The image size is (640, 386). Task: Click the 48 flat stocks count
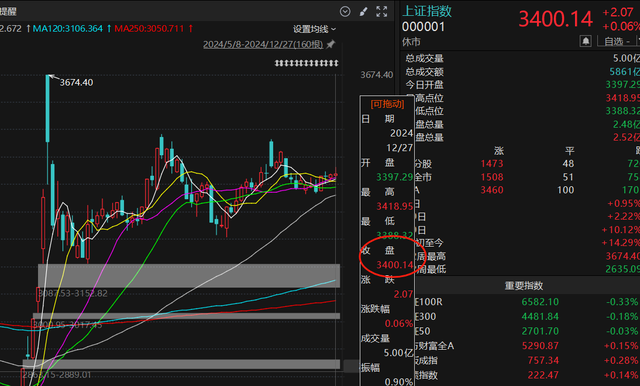[568, 164]
